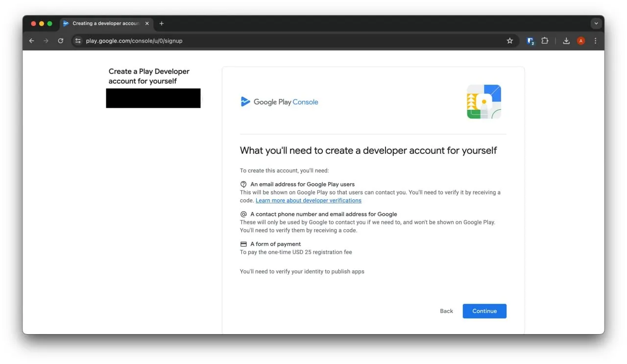This screenshot has width=627, height=364.
Task: Click the credit card icon beside form of payment
Action: click(243, 244)
